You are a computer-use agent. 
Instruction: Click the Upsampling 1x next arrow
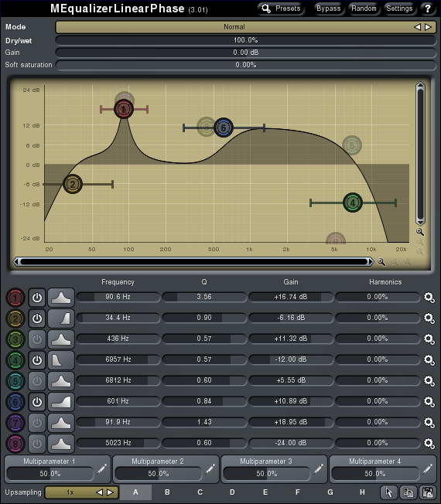click(110, 492)
